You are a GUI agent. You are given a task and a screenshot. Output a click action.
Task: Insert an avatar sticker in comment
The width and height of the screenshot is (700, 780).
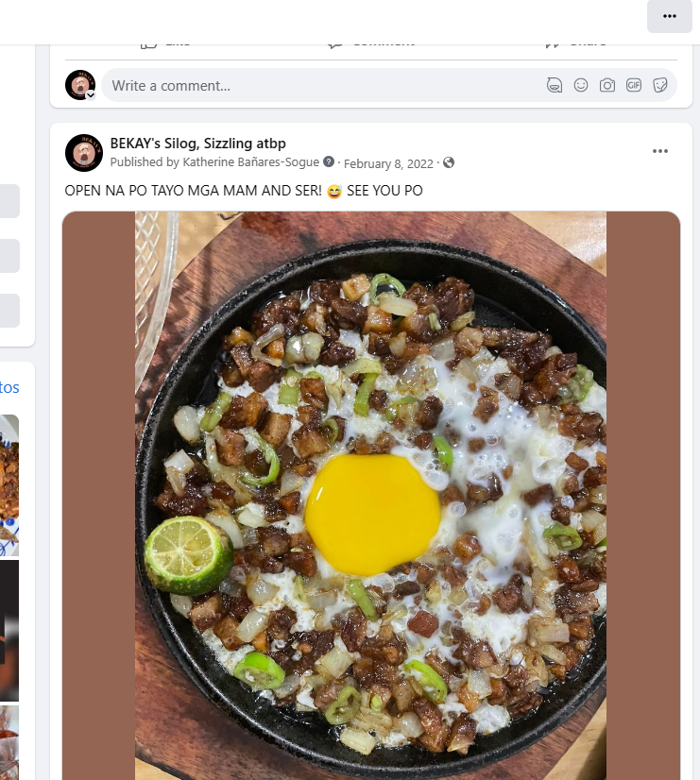[555, 85]
